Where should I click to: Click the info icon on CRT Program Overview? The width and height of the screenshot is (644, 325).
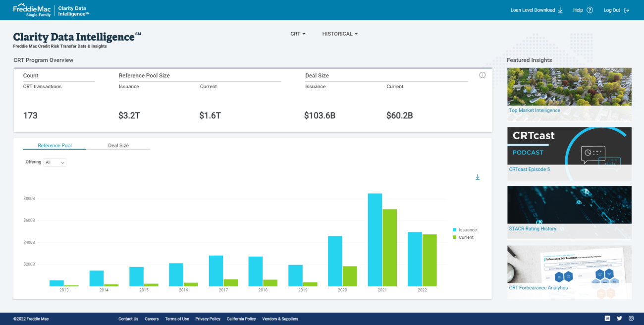(482, 75)
